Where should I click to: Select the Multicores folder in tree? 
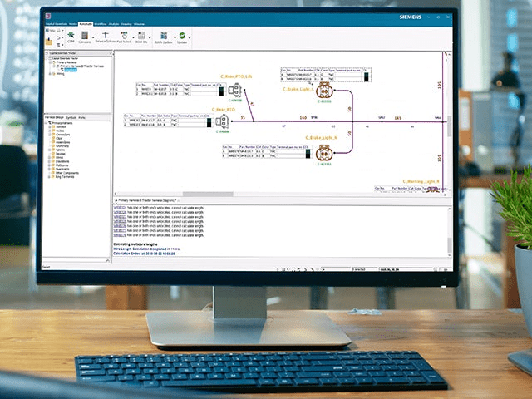[x=61, y=165]
